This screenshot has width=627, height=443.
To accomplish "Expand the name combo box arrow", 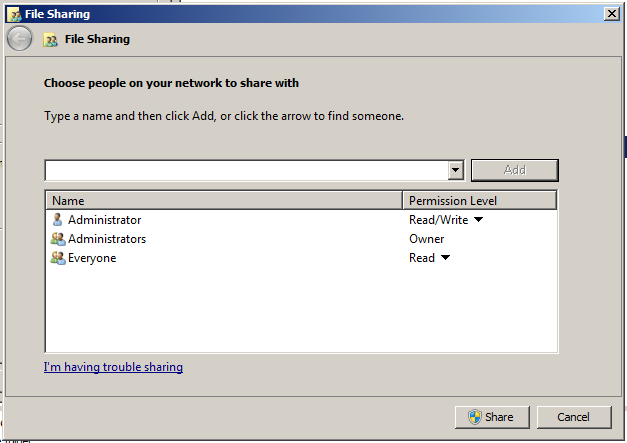I will click(x=455, y=170).
